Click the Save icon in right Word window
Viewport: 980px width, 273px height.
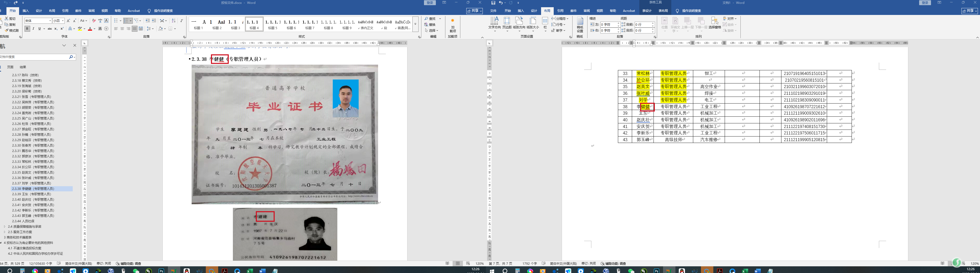pyautogui.click(x=493, y=3)
